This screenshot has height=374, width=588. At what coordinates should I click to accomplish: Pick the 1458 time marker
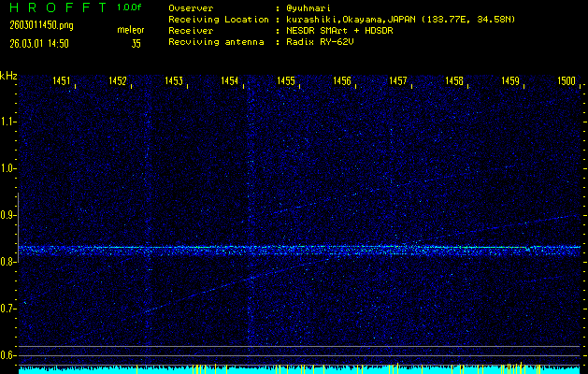click(x=454, y=80)
